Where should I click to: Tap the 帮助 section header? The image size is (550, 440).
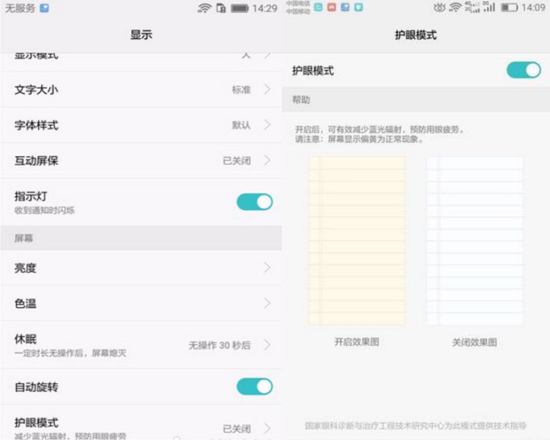click(x=416, y=100)
